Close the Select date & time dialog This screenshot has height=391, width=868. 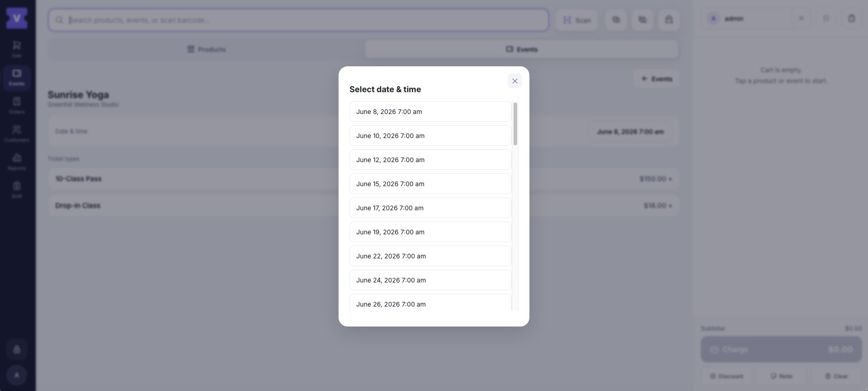coord(514,81)
